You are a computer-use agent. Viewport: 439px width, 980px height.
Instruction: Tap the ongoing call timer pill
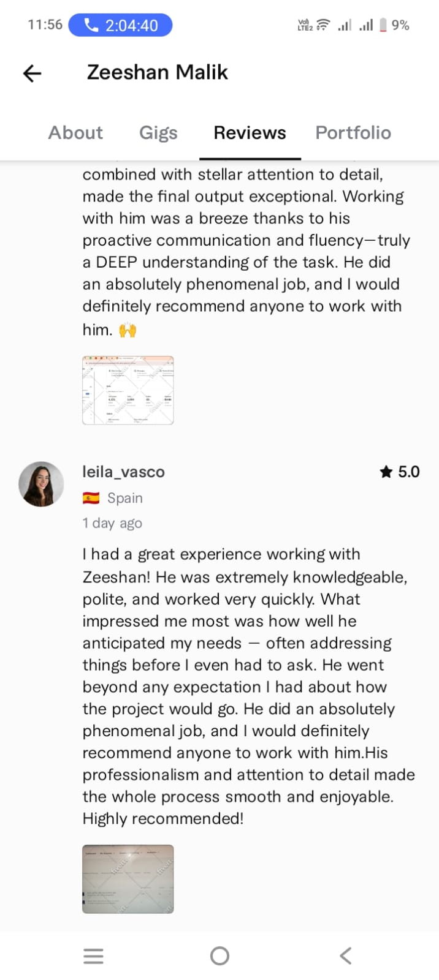[120, 25]
